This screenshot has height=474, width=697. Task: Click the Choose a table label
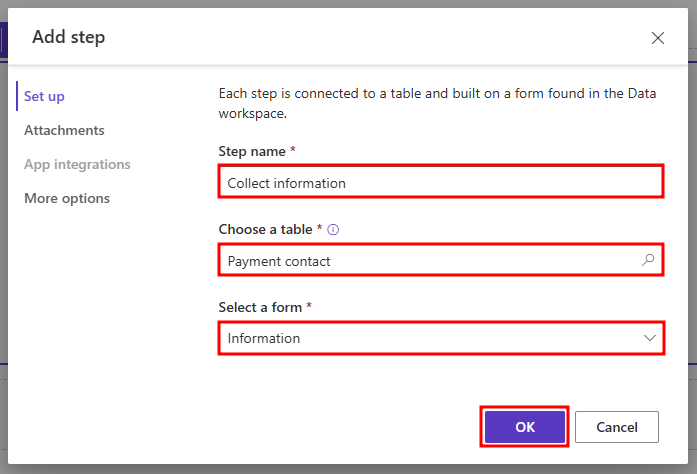[265, 229]
